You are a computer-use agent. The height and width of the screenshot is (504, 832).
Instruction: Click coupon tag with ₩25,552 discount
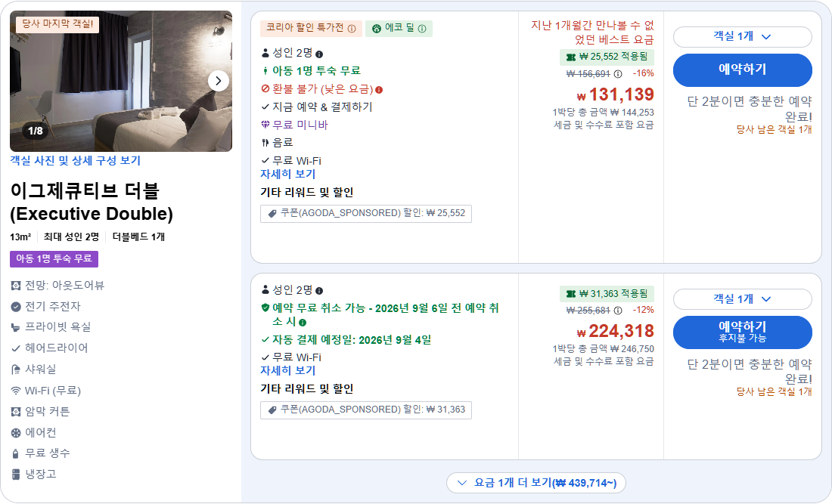point(365,213)
